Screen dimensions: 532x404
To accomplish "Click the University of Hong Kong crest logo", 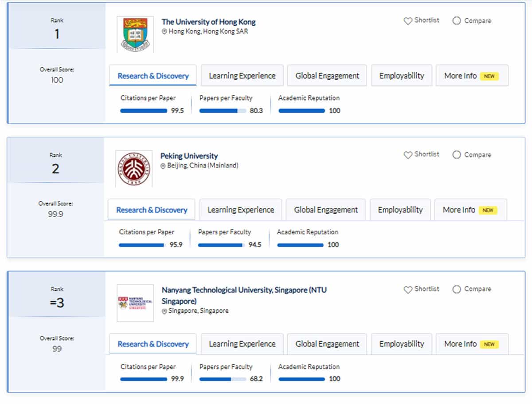I will tap(135, 35).
